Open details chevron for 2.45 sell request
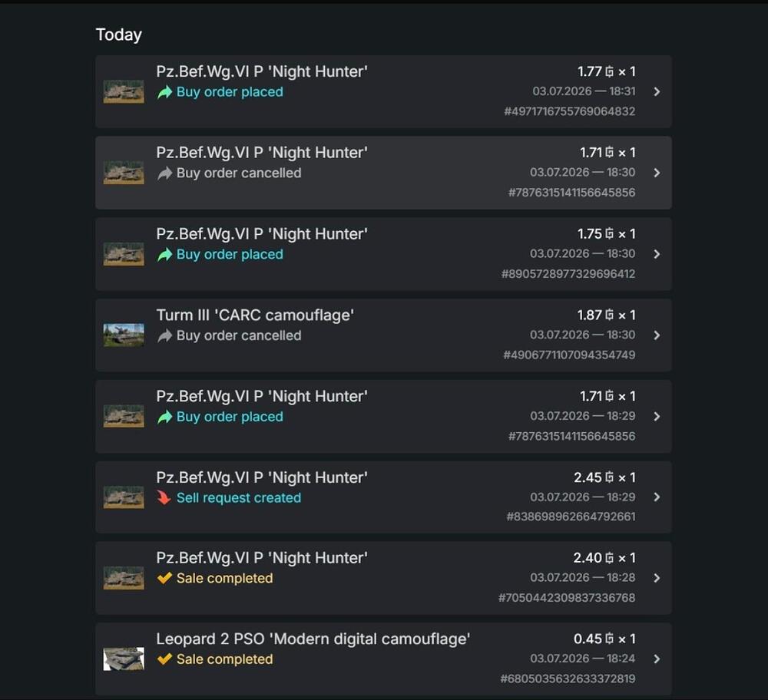 (657, 497)
